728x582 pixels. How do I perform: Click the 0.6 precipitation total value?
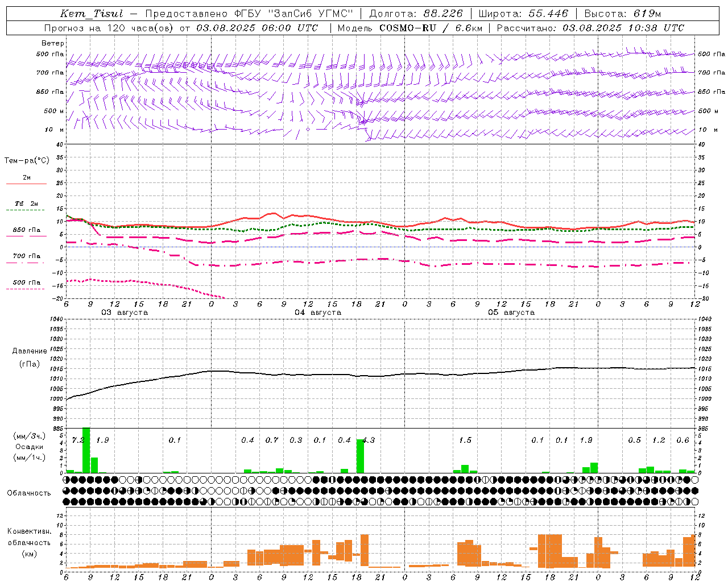(x=683, y=440)
